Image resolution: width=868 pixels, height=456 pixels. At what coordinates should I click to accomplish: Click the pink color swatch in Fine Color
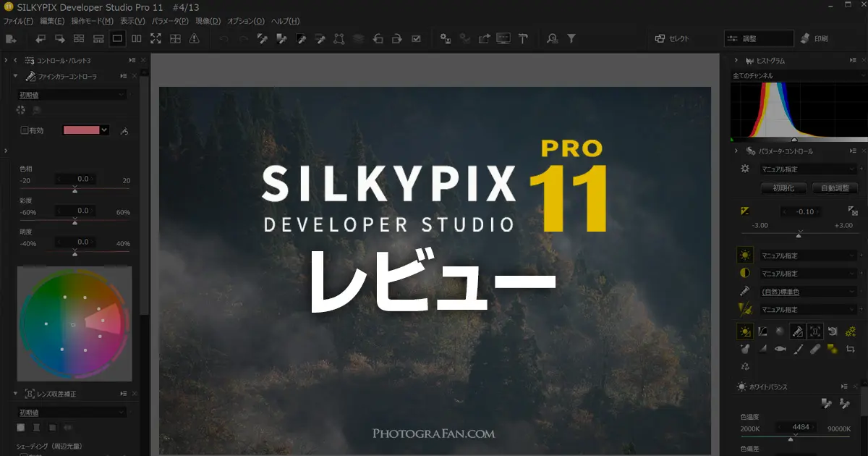pyautogui.click(x=81, y=130)
